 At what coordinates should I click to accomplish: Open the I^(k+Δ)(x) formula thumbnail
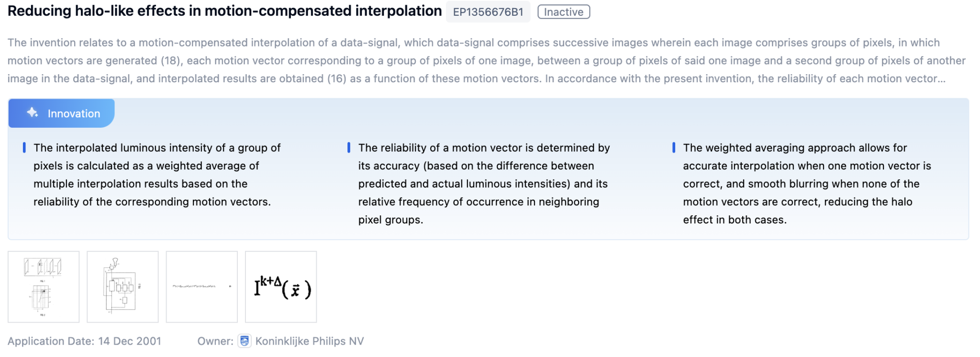point(280,286)
